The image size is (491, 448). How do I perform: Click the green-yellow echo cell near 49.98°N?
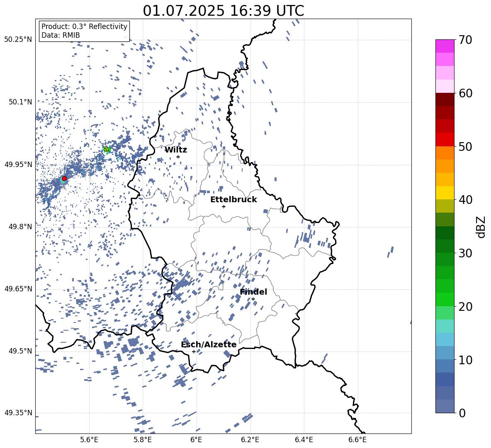pos(107,150)
